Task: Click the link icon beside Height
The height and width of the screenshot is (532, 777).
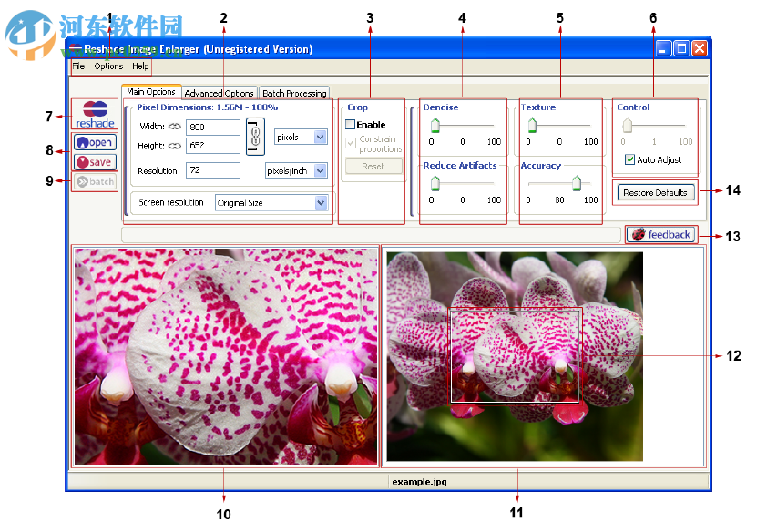Action: pos(174,146)
